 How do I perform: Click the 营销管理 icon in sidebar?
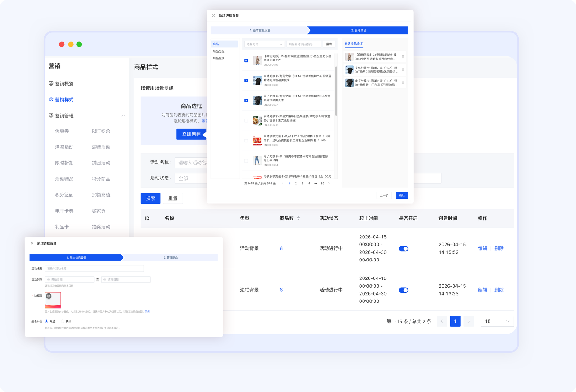pos(51,115)
